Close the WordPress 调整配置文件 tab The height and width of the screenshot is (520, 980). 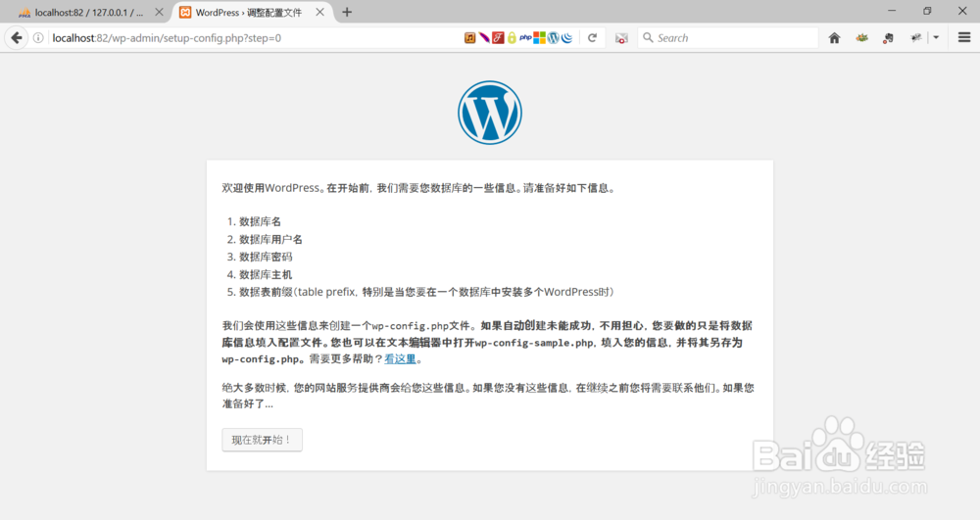[320, 12]
